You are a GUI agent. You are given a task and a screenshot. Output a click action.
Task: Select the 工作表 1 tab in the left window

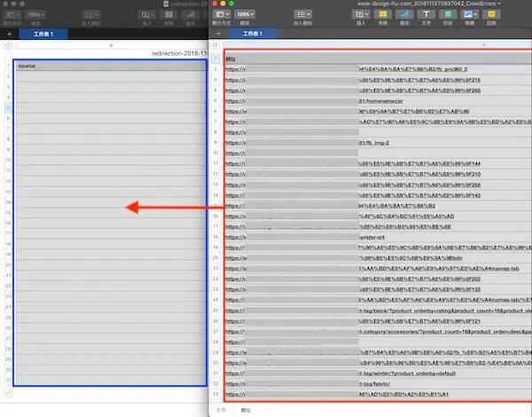click(x=43, y=34)
